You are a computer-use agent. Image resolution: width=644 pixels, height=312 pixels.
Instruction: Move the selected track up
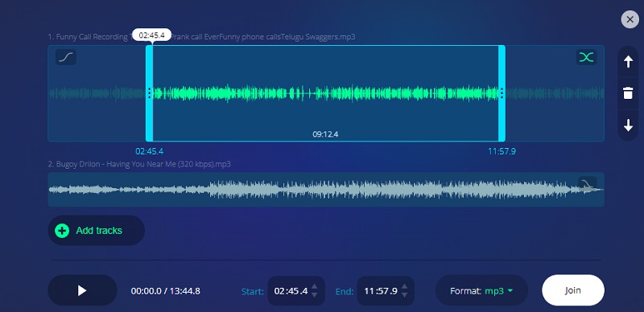(x=628, y=62)
